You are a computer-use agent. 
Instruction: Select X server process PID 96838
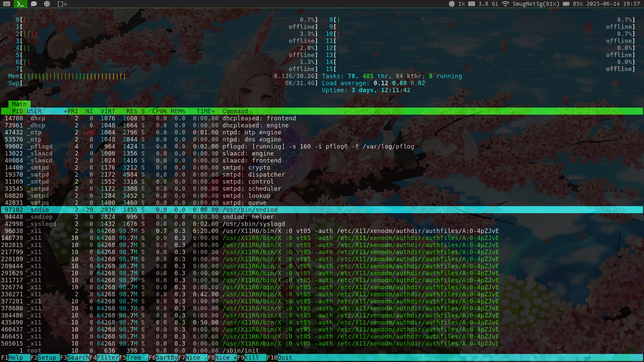point(322,231)
